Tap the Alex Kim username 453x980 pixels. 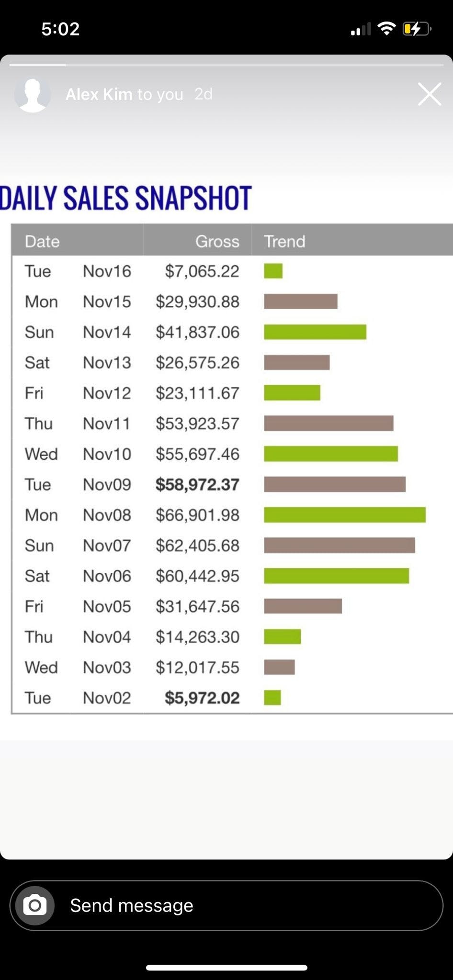99,94
